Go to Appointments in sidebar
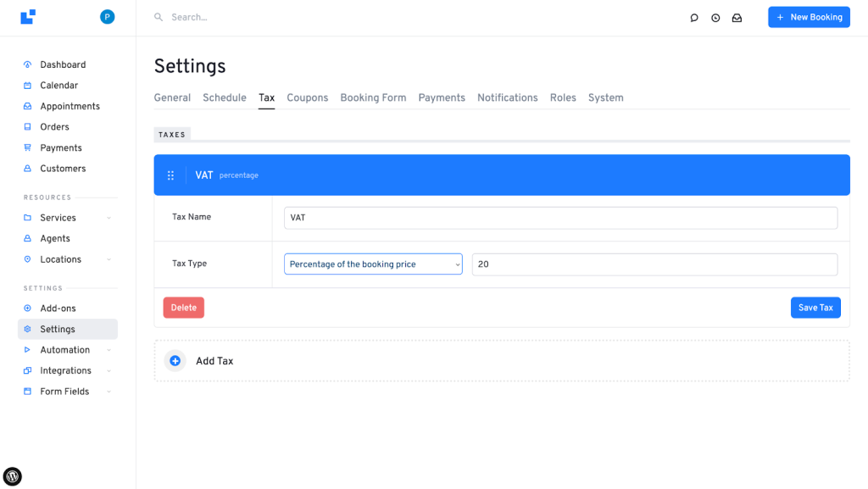Viewport: 868px width, 489px height. [70, 106]
